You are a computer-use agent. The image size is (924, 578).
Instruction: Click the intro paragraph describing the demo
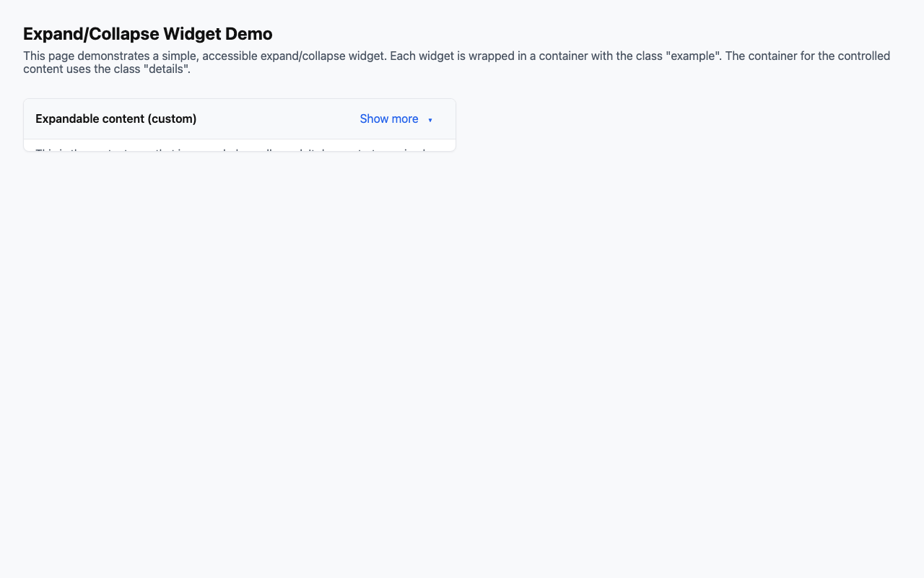[455, 58]
